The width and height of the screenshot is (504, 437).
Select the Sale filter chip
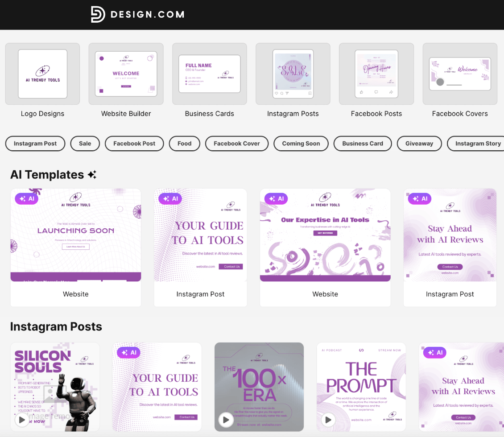point(85,144)
